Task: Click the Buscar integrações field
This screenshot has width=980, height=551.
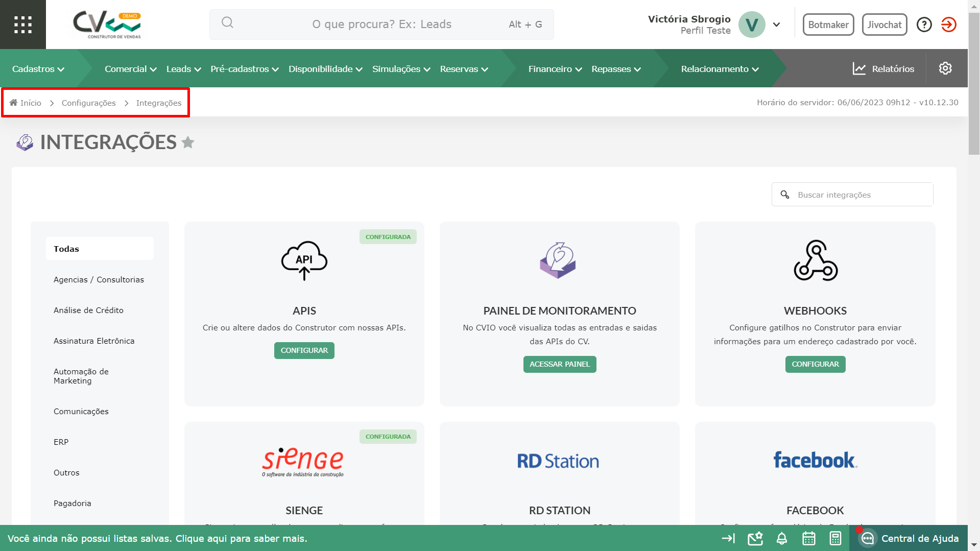Action: click(852, 195)
